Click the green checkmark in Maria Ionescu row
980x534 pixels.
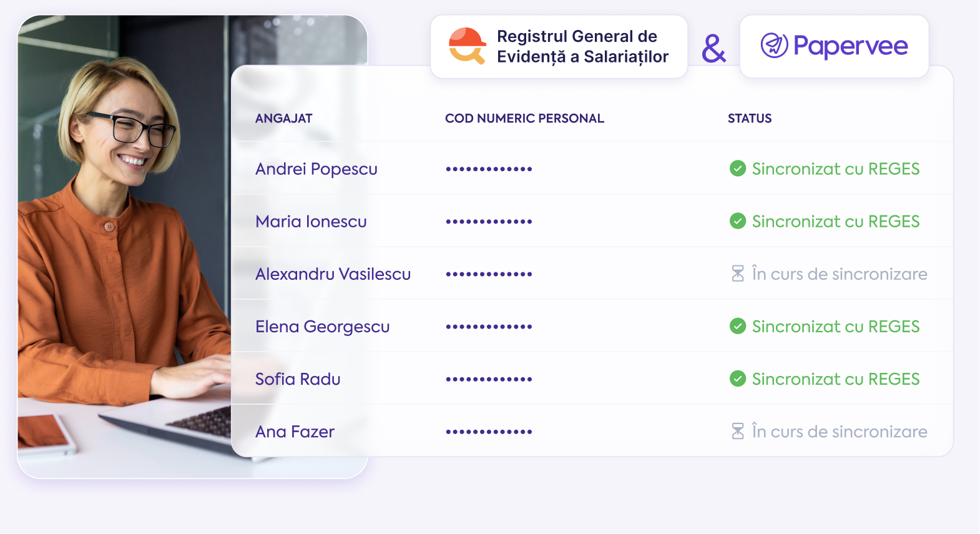[x=738, y=221]
